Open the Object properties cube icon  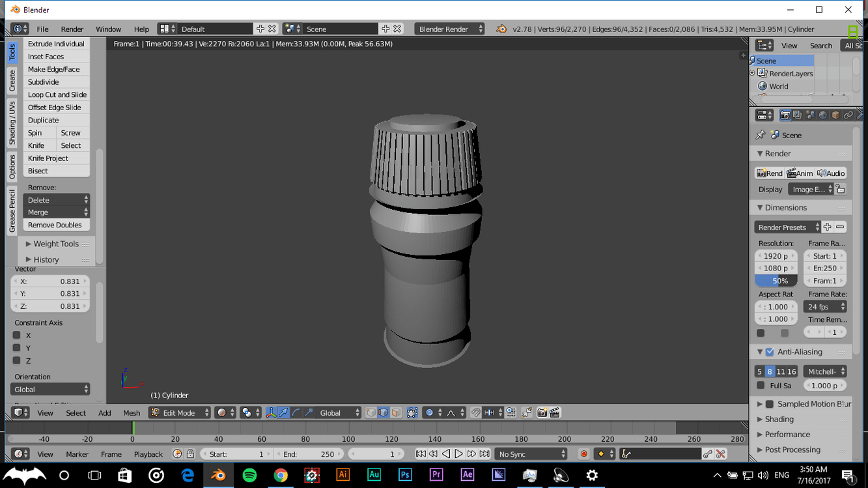click(835, 115)
